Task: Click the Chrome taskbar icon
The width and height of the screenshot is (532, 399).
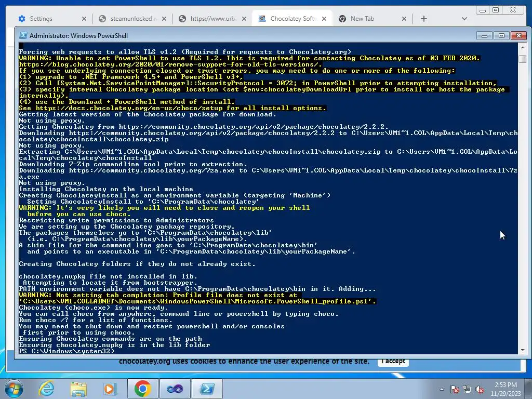Action: coord(142,389)
